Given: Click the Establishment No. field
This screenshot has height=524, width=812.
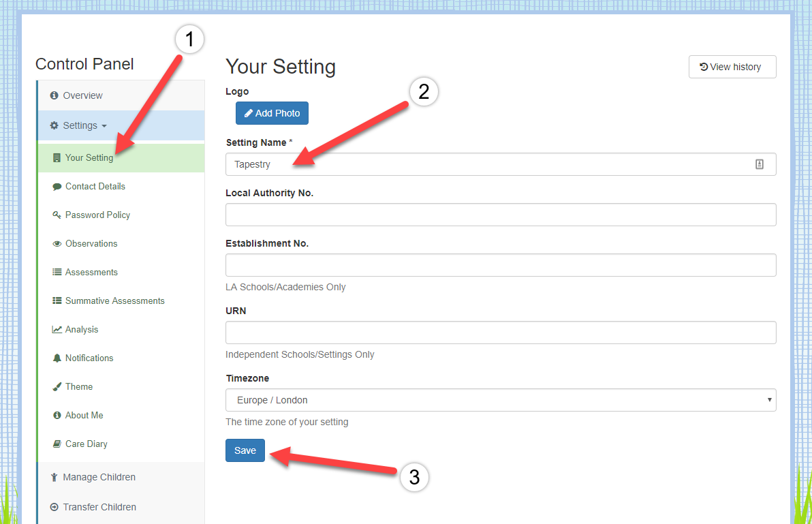Looking at the screenshot, I should point(501,265).
